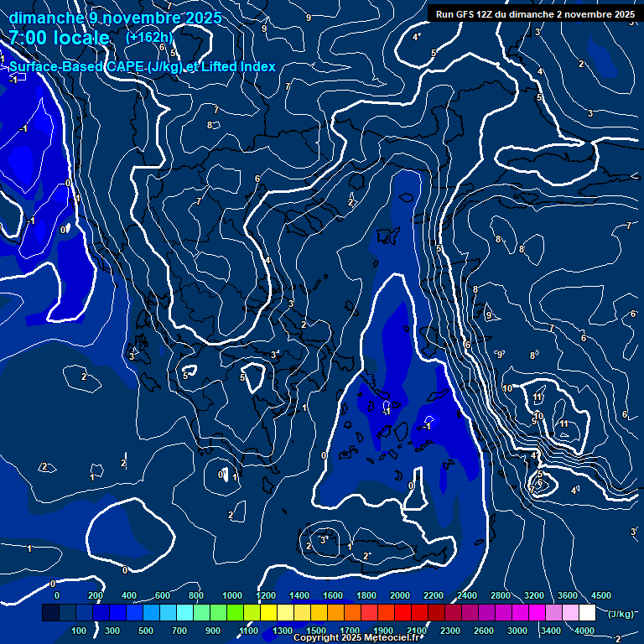
Task: Open the "Copyright 2025 Meteociel.fr" credit text
Action: click(x=356, y=637)
